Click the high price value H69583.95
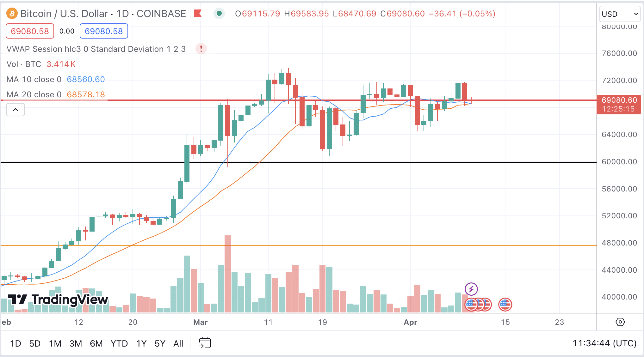 point(307,14)
